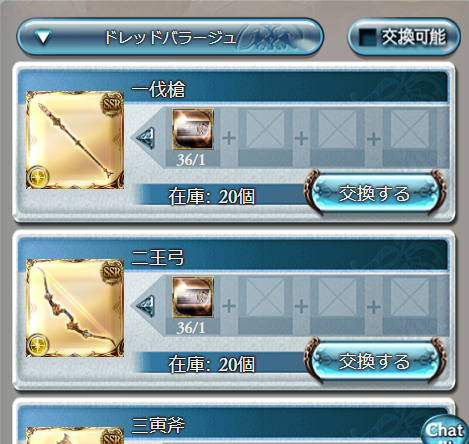The height and width of the screenshot is (444, 469).
Task: Click the required badge item for 一伐槍
Action: (x=193, y=129)
